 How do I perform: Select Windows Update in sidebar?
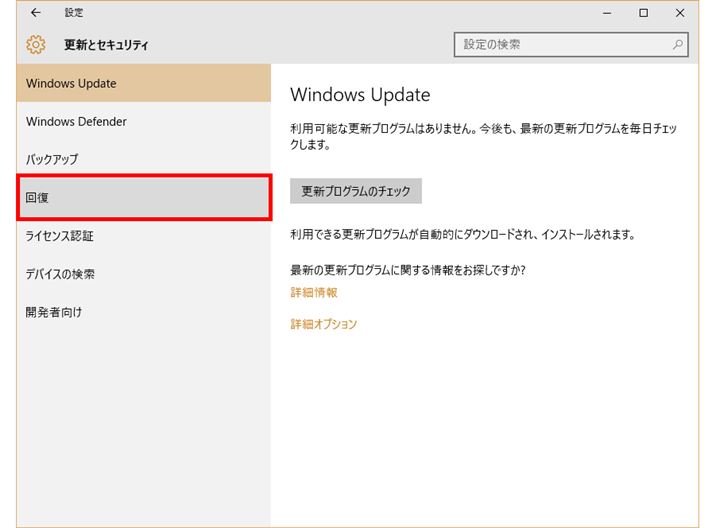point(144,83)
